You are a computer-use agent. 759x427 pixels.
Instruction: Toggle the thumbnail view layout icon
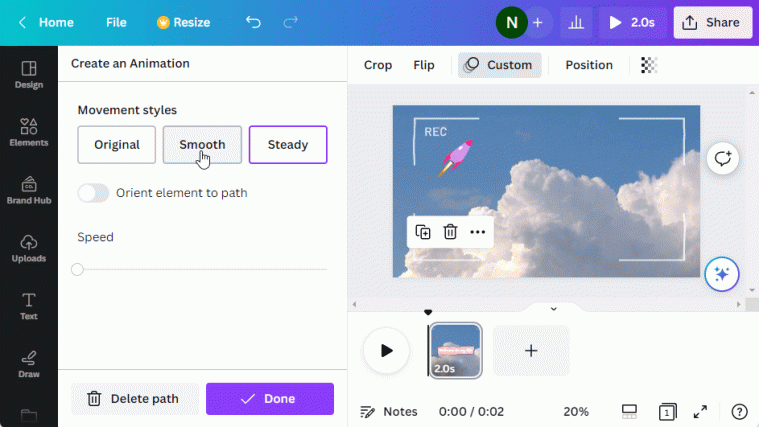[x=629, y=412]
